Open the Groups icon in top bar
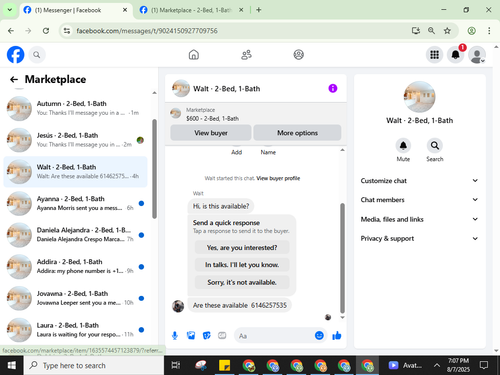Viewport: 500px width, 375px height. pos(299,55)
